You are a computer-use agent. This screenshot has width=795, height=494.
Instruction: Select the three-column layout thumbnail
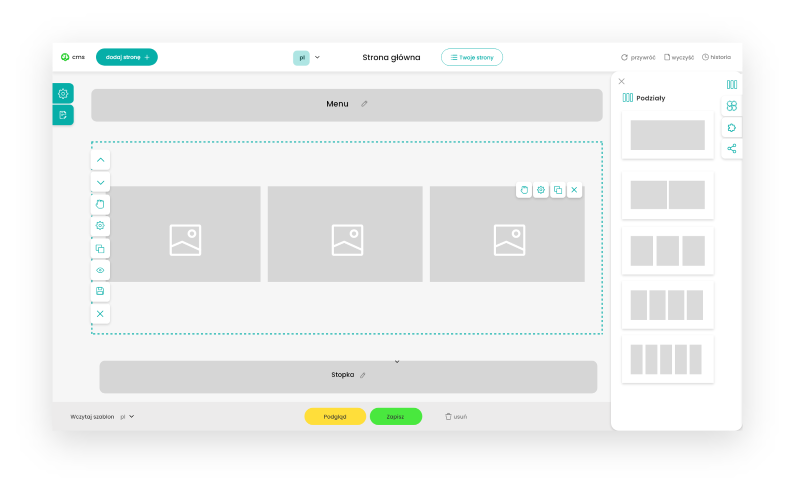click(667, 250)
